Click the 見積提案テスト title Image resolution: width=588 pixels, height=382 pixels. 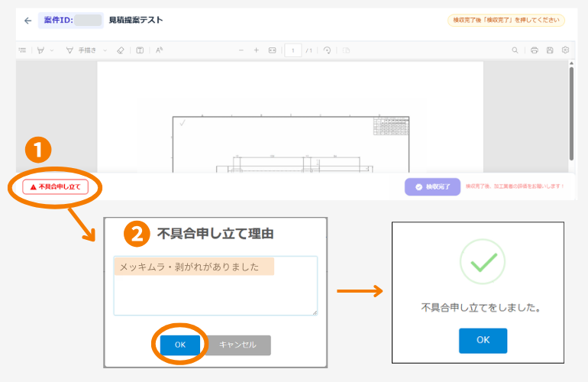(x=136, y=21)
